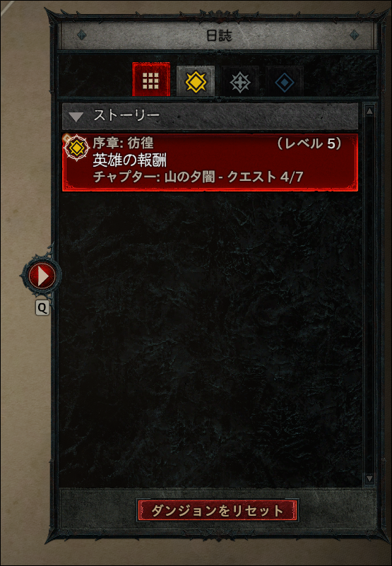Click the 英雄の報酬 quest name

129,160
